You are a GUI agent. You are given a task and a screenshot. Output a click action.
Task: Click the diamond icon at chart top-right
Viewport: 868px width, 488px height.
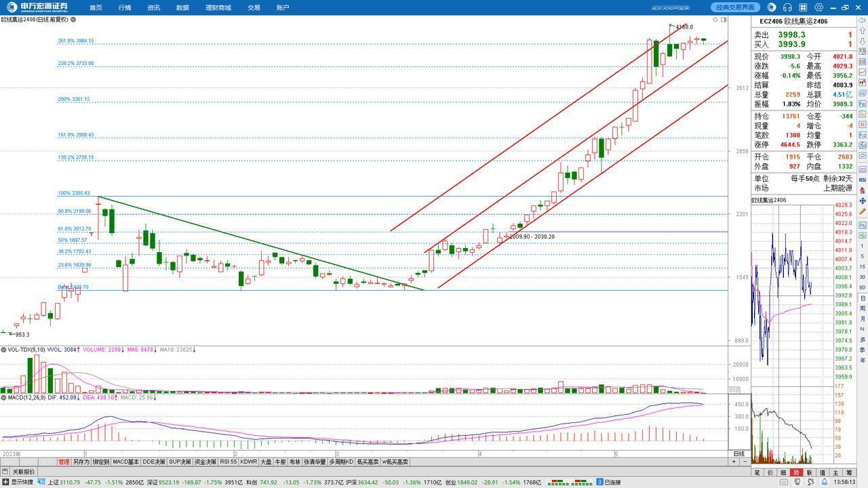point(715,20)
